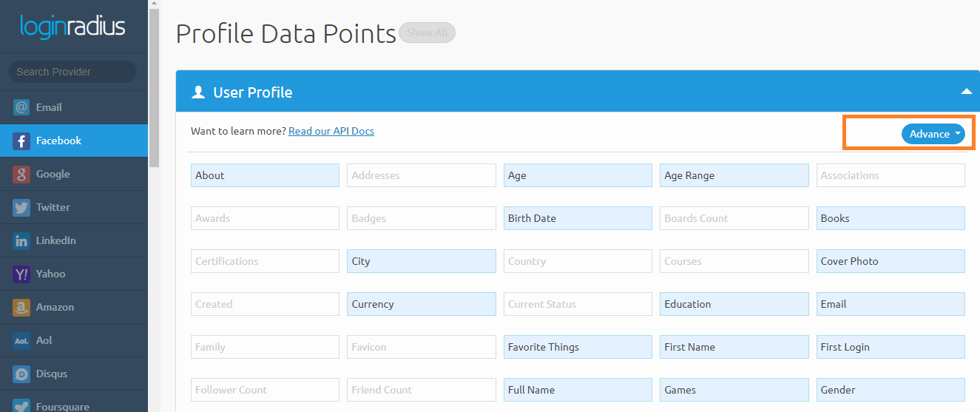Toggle the Favicon data point
The height and width of the screenshot is (412, 980).
click(422, 347)
